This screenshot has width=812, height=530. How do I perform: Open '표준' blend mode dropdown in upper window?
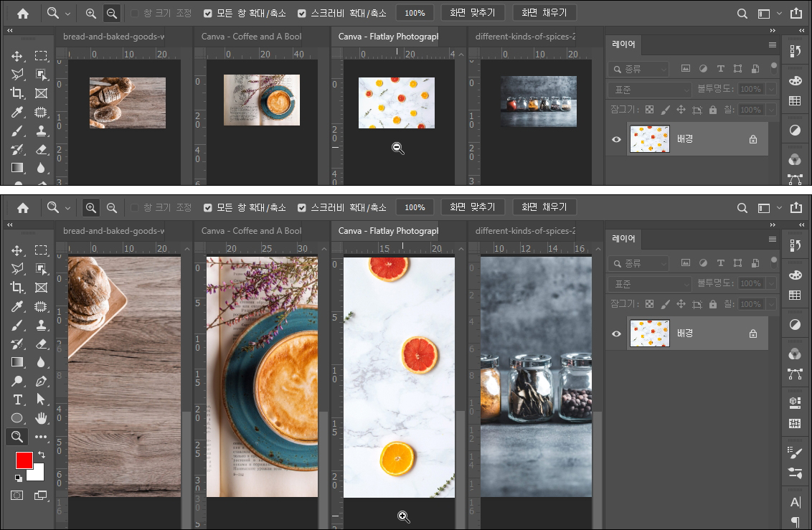point(650,90)
